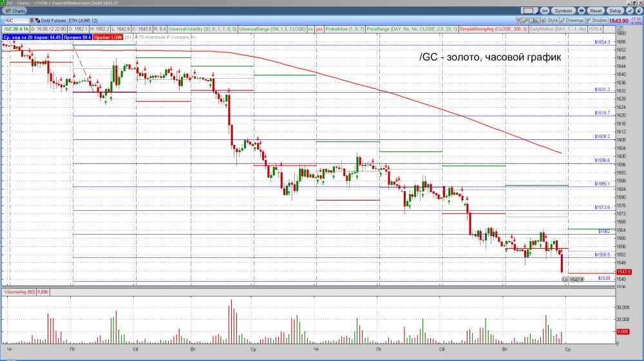Click the red 1543.5 price axis marker

[623, 272]
